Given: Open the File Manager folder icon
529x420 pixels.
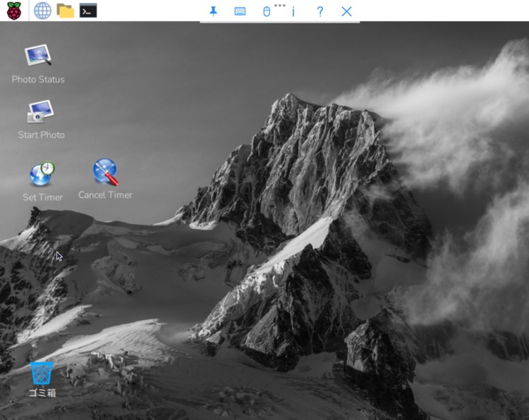Looking at the screenshot, I should [x=65, y=11].
